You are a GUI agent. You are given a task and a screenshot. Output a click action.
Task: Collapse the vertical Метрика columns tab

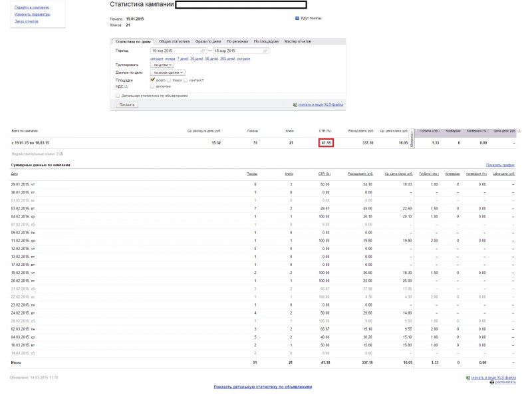pos(412,139)
